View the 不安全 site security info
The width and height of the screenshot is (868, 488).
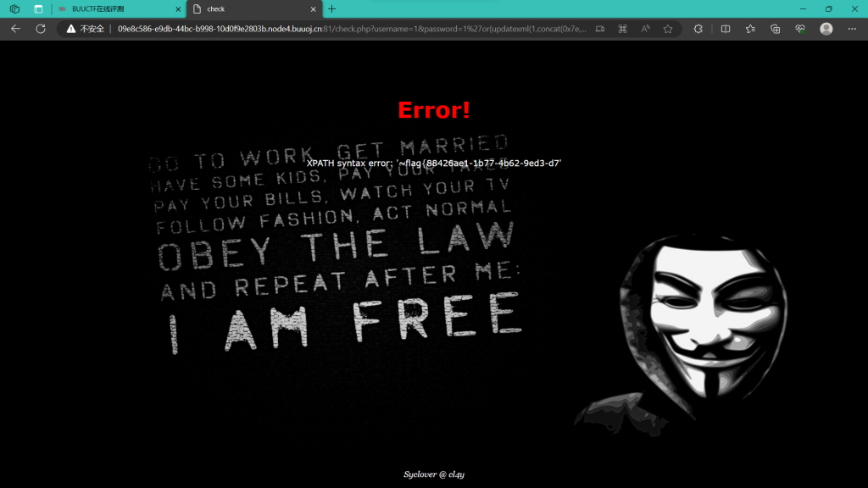86,29
